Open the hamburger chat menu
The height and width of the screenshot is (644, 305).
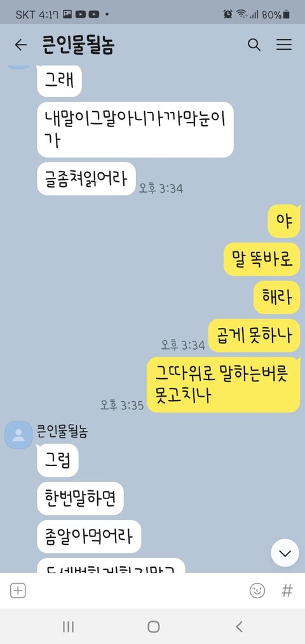click(x=283, y=45)
